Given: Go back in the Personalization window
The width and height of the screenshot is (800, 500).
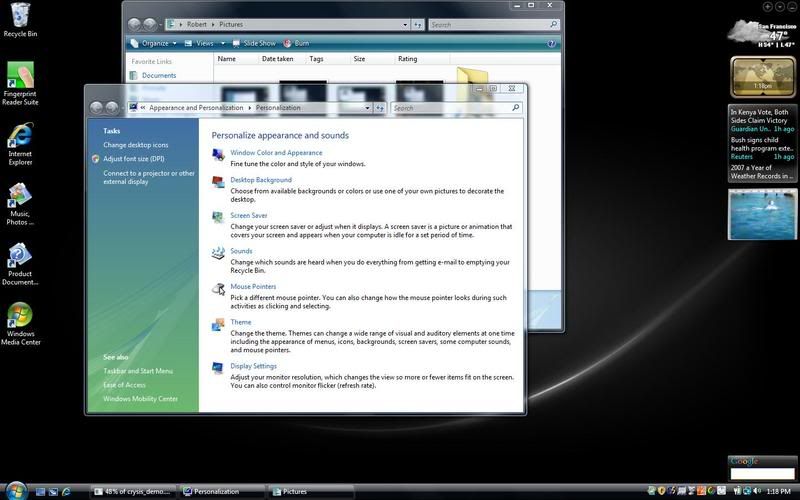Looking at the screenshot, I should pos(96,108).
